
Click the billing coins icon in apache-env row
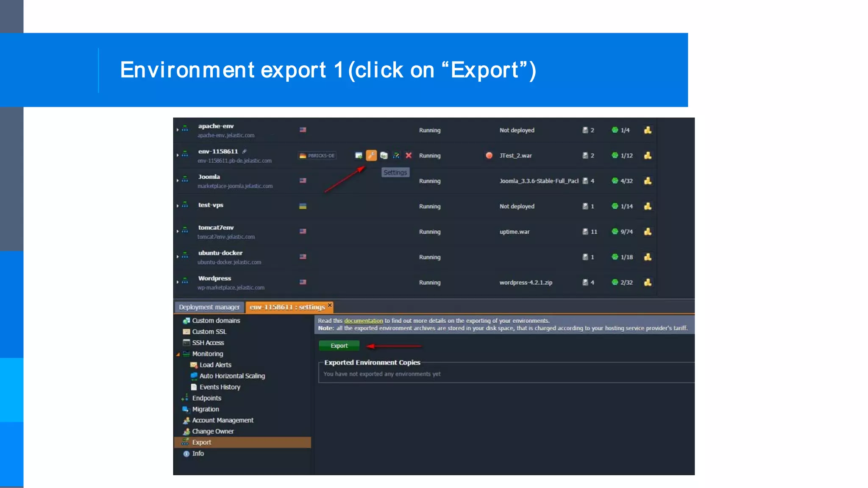point(648,130)
